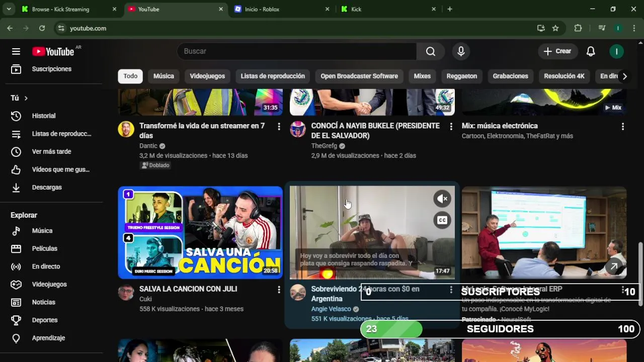
Task: Open Vídeos que me gustan sidebar item
Action: (x=51, y=169)
